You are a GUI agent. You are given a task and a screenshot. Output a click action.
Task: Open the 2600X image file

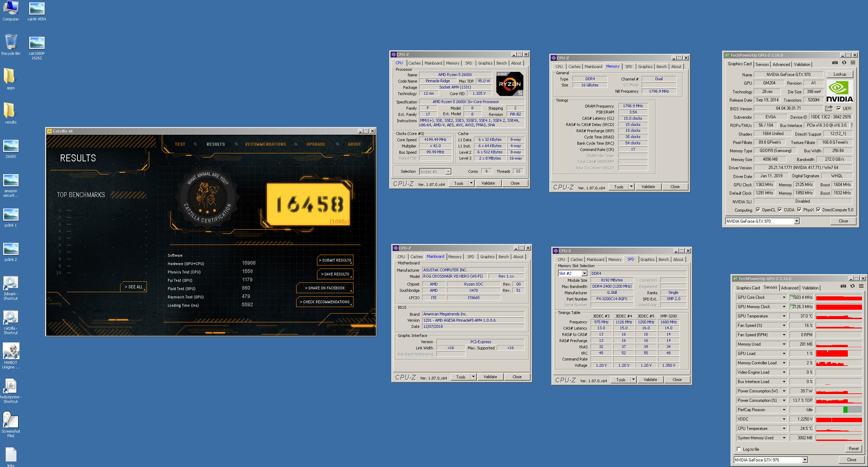pyautogui.click(x=11, y=149)
